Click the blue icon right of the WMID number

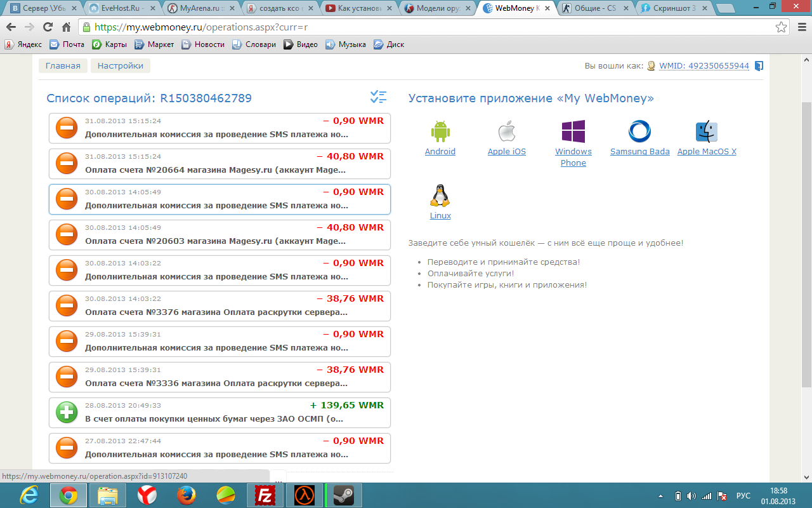tap(759, 66)
